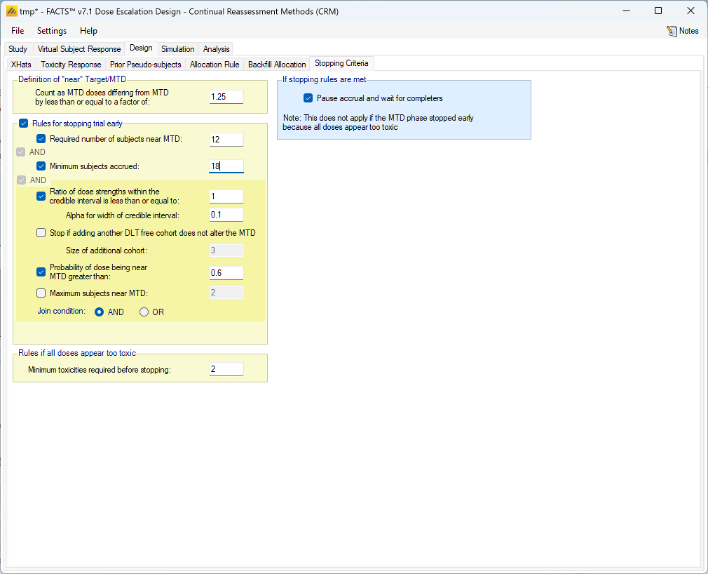Uncheck Pause accrual and wait for completers

pyautogui.click(x=308, y=98)
